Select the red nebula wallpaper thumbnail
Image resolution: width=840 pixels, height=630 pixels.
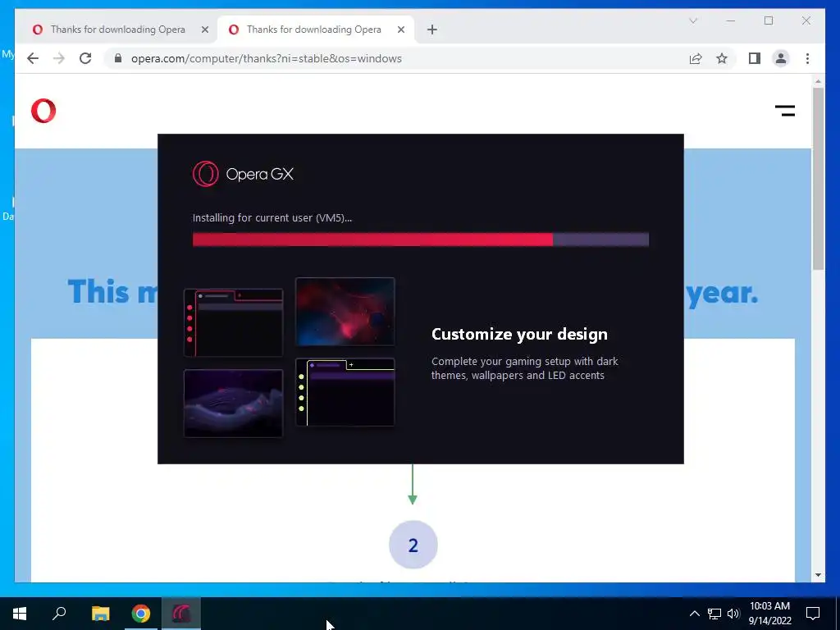pos(345,312)
